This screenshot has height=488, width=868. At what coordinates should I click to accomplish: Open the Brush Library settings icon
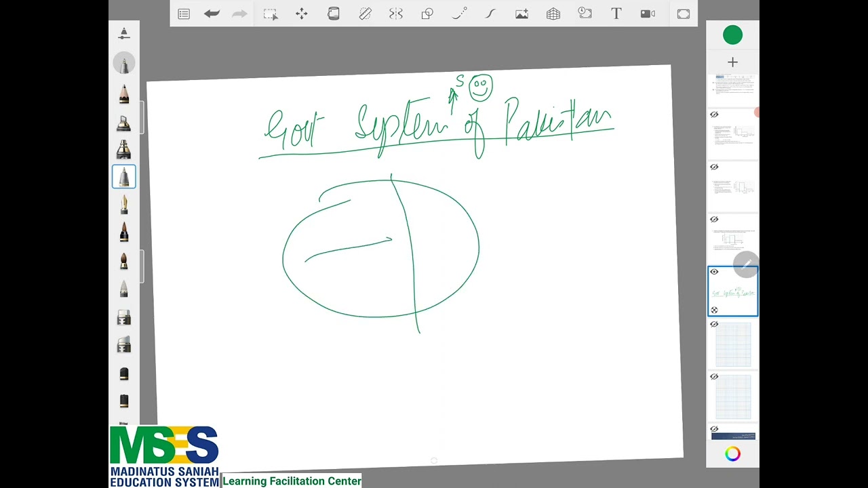click(x=124, y=33)
